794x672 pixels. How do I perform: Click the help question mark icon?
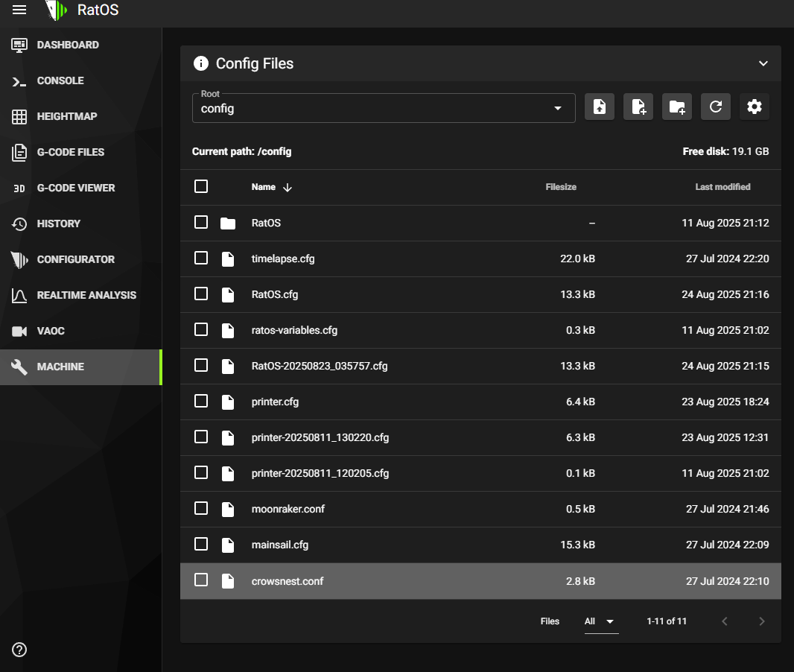[x=19, y=650]
